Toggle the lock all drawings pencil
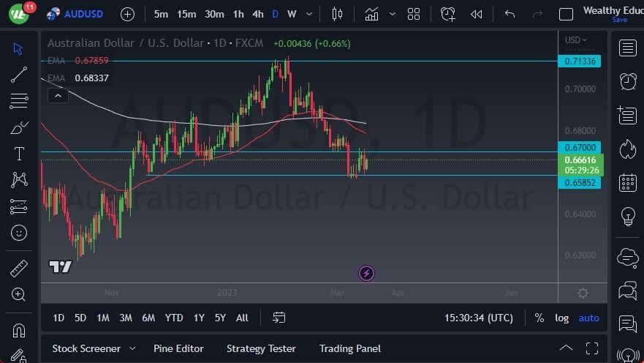The image size is (644, 363). 19,356
